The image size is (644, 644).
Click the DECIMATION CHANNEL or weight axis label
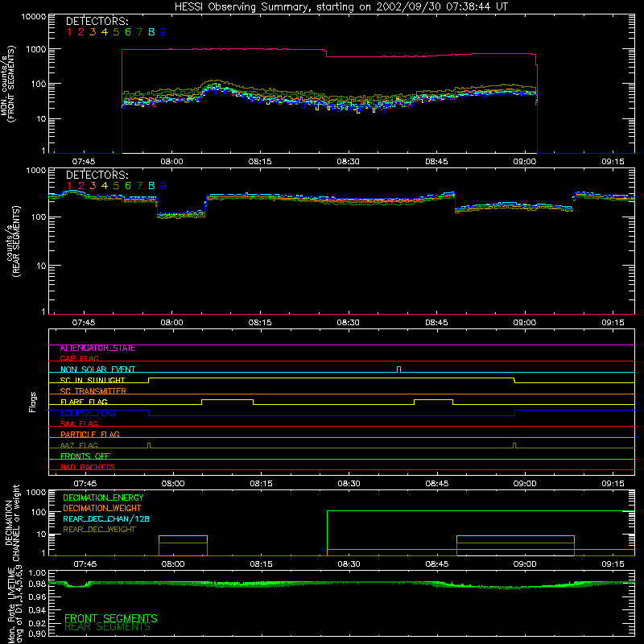pos(12,522)
